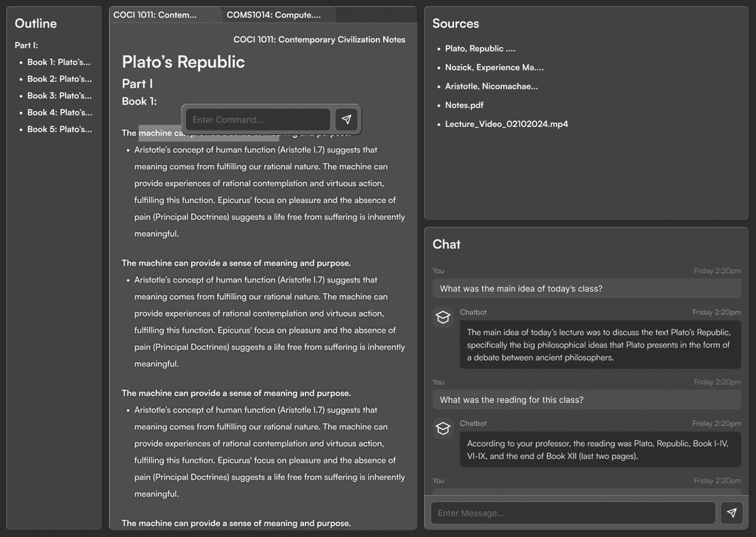Focus the Enter Message chat field
This screenshot has width=756, height=537.
(x=573, y=513)
